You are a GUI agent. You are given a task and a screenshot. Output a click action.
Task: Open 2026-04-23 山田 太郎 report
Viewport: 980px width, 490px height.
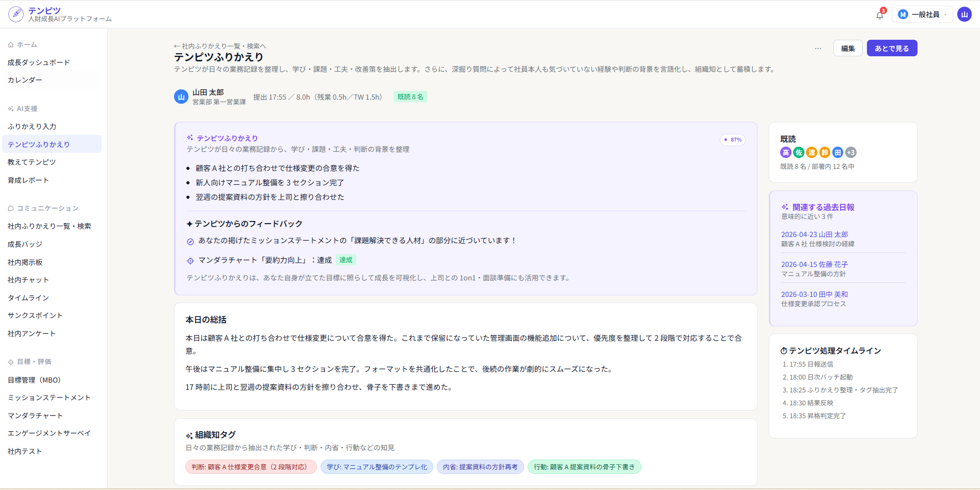[815, 234]
